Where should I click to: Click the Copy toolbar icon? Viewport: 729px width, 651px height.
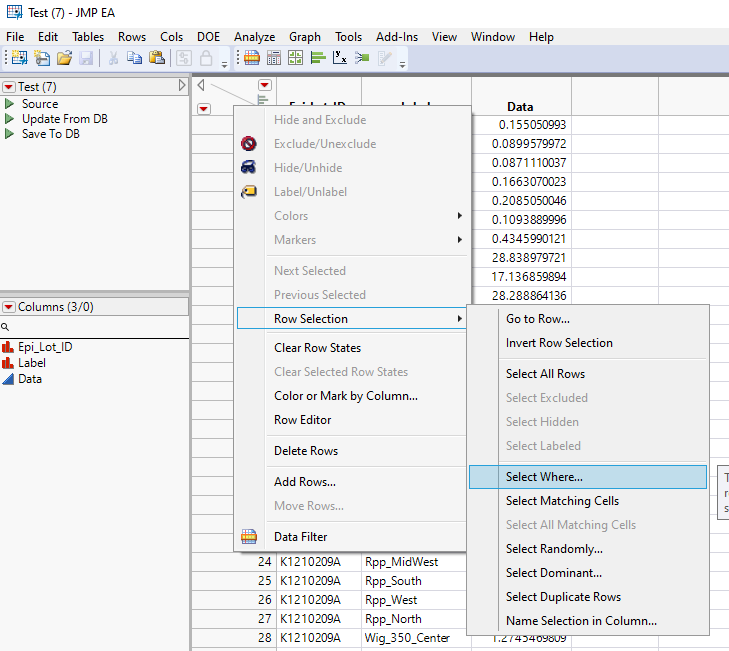click(x=135, y=58)
